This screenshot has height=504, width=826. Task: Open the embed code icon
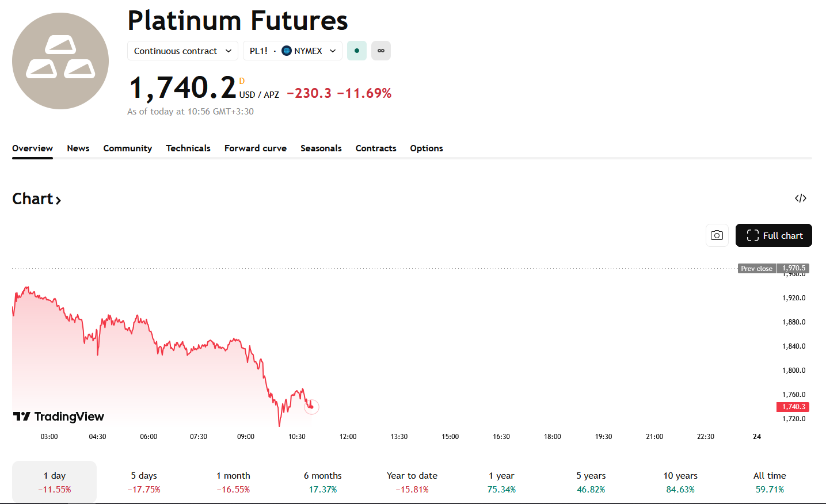tap(800, 198)
